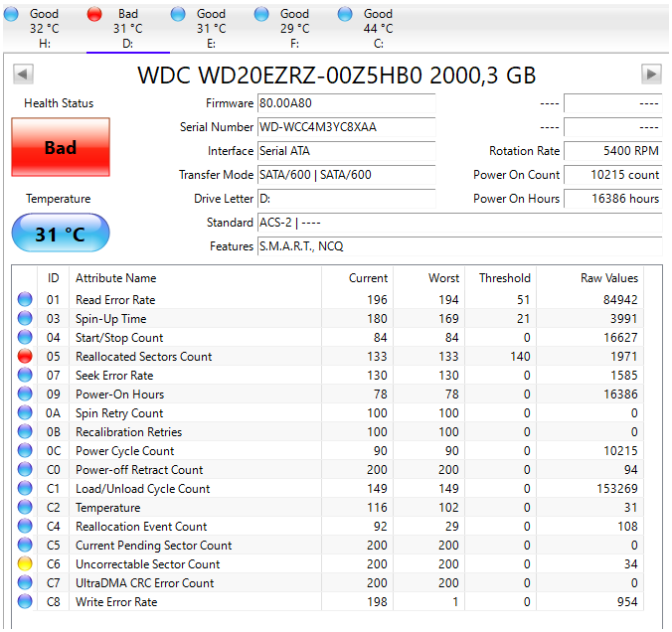Image resolution: width=672 pixels, height=632 pixels.
Task: Click the blue status orb of drive E:
Action: pyautogui.click(x=178, y=14)
